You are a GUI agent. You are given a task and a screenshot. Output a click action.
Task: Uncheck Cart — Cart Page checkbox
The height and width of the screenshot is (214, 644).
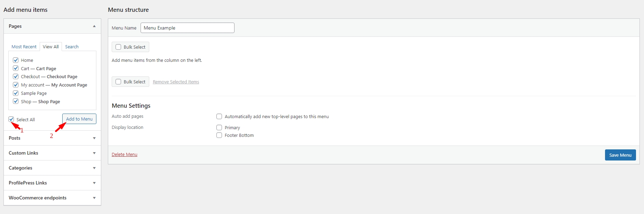coord(16,68)
